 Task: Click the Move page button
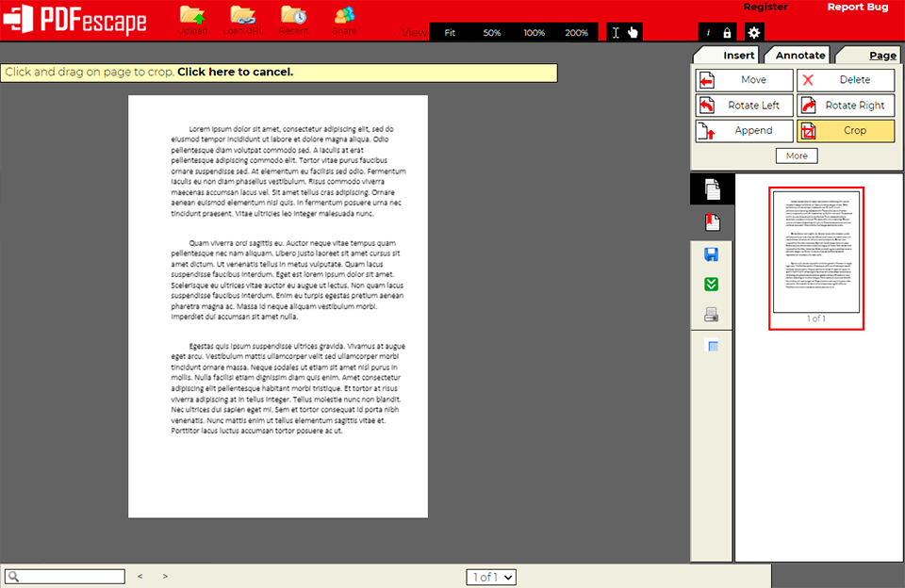click(x=745, y=80)
